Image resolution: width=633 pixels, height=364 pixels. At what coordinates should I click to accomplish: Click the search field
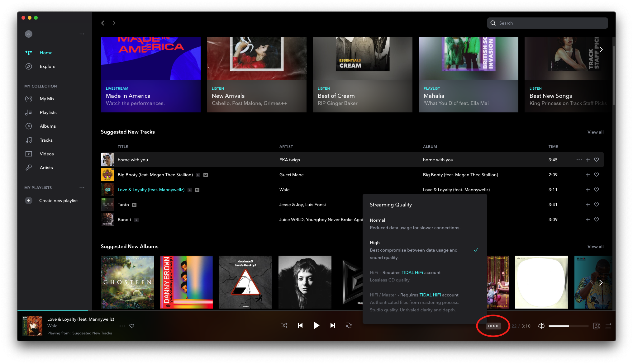click(547, 23)
